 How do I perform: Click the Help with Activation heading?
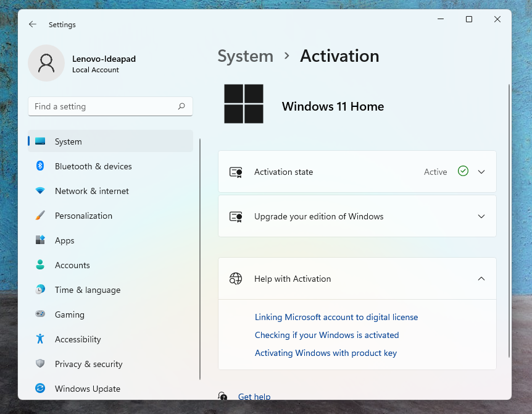pos(293,279)
